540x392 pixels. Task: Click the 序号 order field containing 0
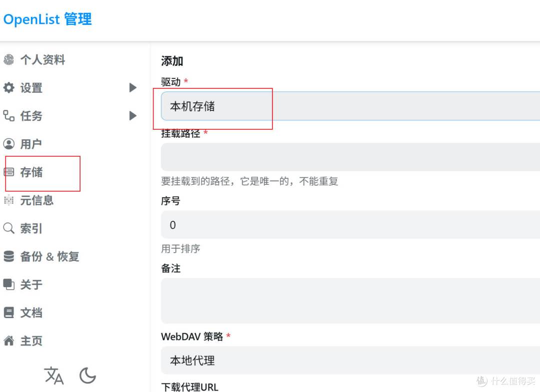pos(300,225)
